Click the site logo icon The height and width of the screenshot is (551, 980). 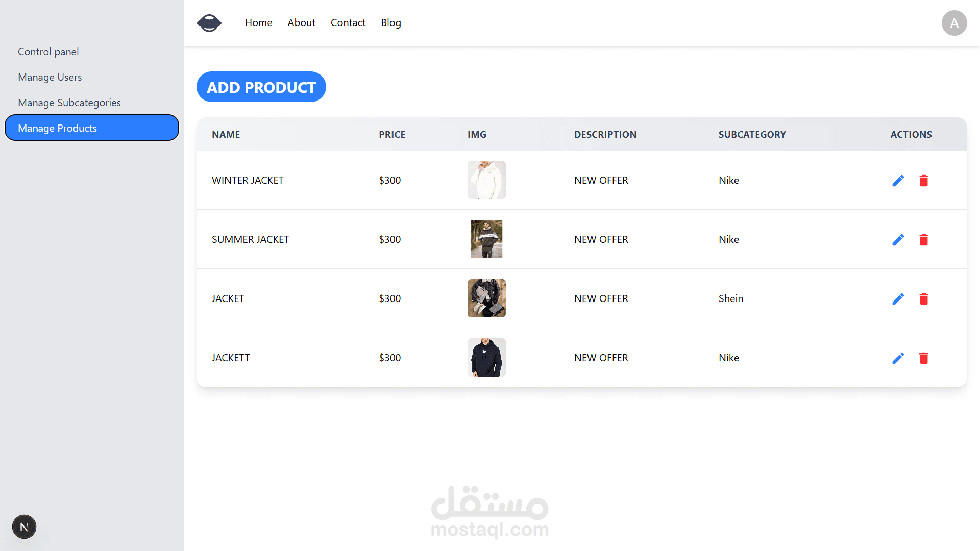[209, 23]
